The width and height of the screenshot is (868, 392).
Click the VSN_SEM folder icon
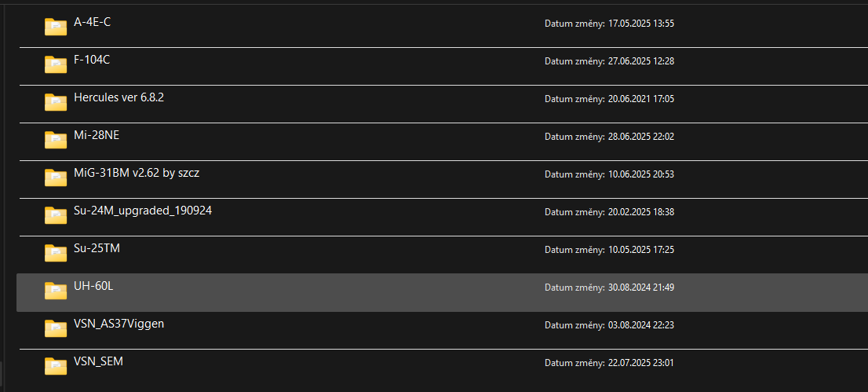pyautogui.click(x=56, y=366)
